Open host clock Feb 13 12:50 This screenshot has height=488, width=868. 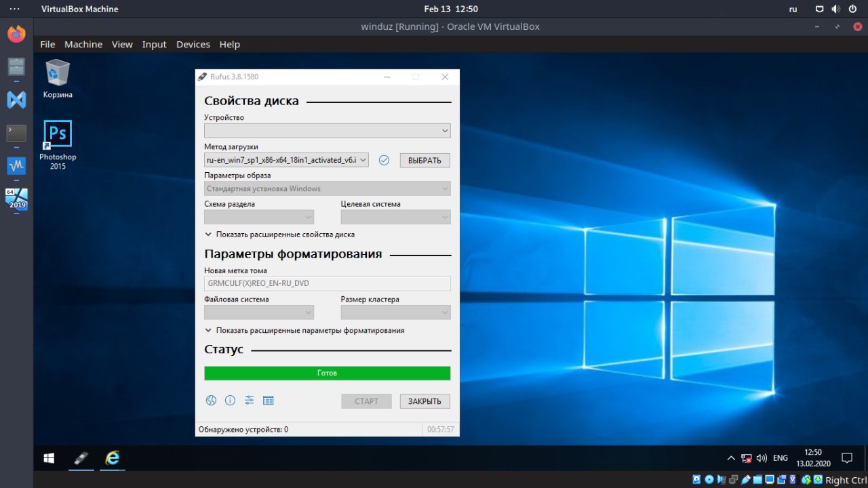point(451,9)
